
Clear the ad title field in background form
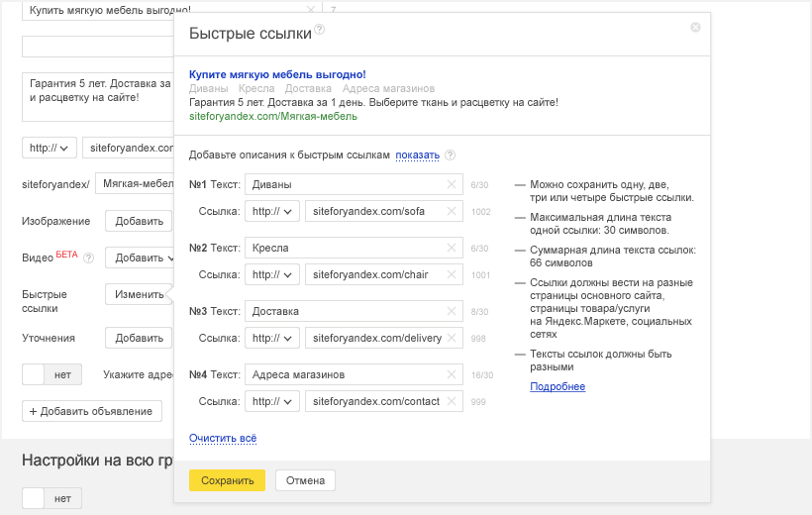[311, 9]
